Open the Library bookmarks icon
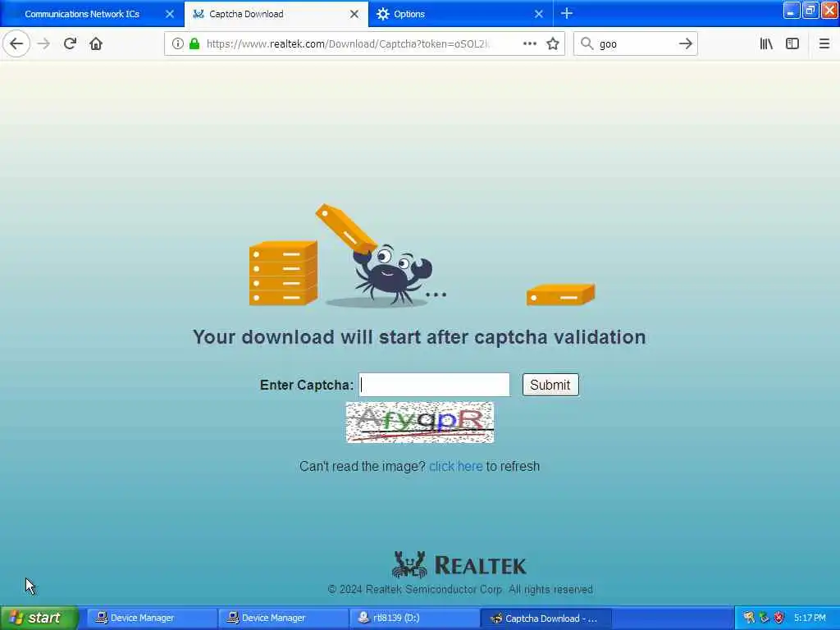The image size is (840, 630). click(x=766, y=43)
